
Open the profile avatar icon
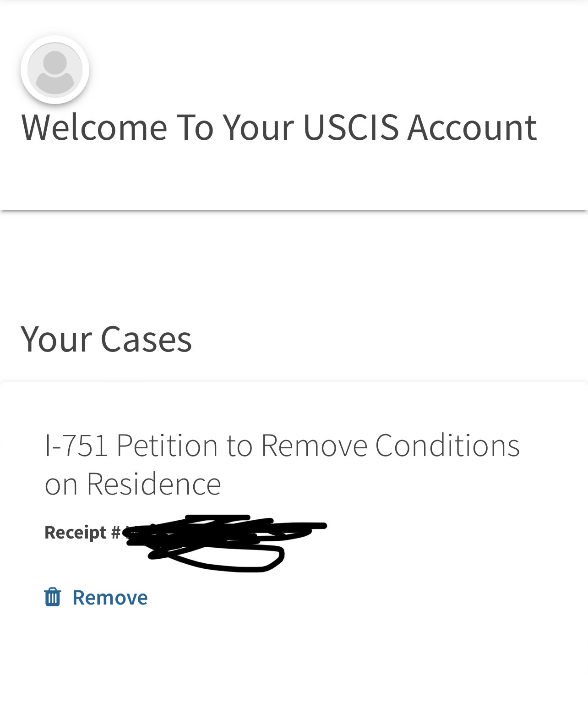pyautogui.click(x=55, y=70)
